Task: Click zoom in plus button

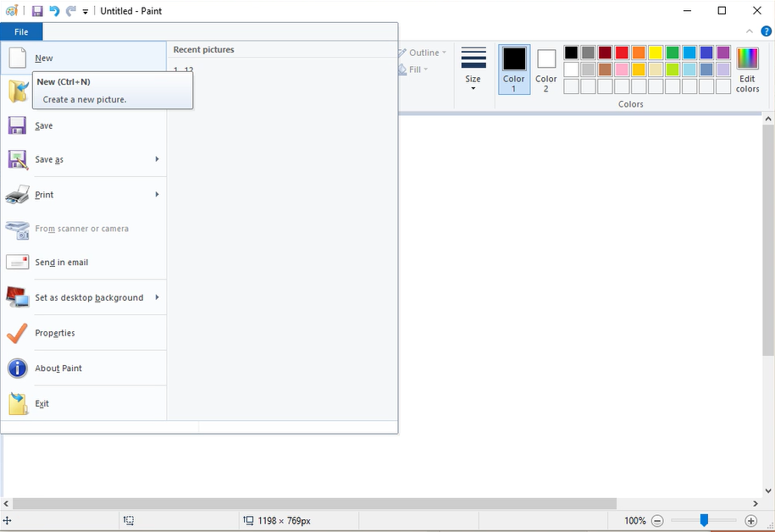Action: click(750, 521)
